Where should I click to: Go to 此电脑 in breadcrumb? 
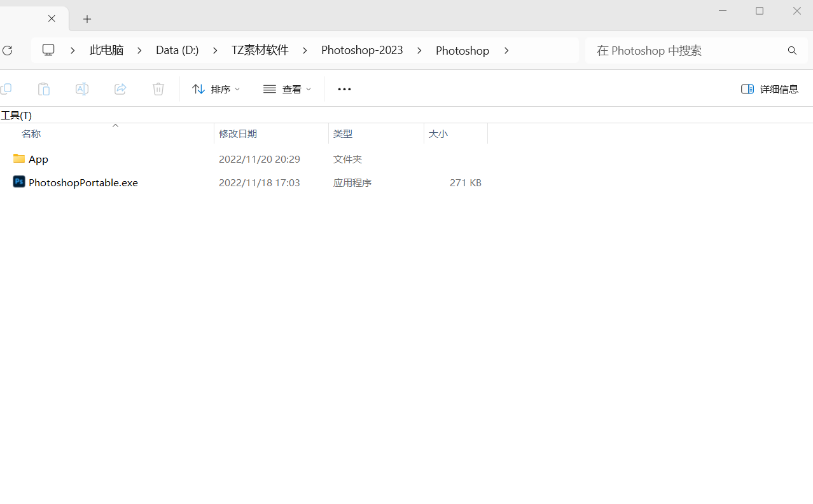[x=106, y=50]
